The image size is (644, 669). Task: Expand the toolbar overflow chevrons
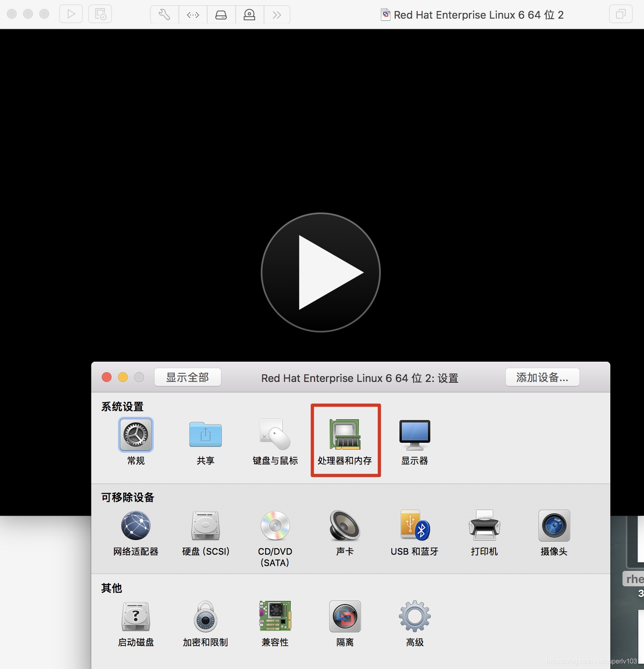click(277, 15)
